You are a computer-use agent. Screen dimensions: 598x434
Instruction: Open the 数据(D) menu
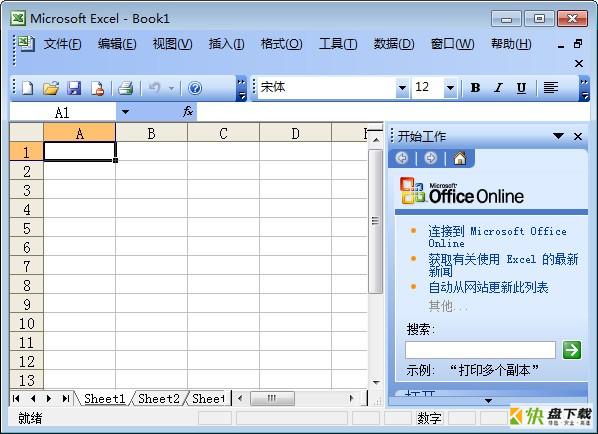click(x=394, y=44)
